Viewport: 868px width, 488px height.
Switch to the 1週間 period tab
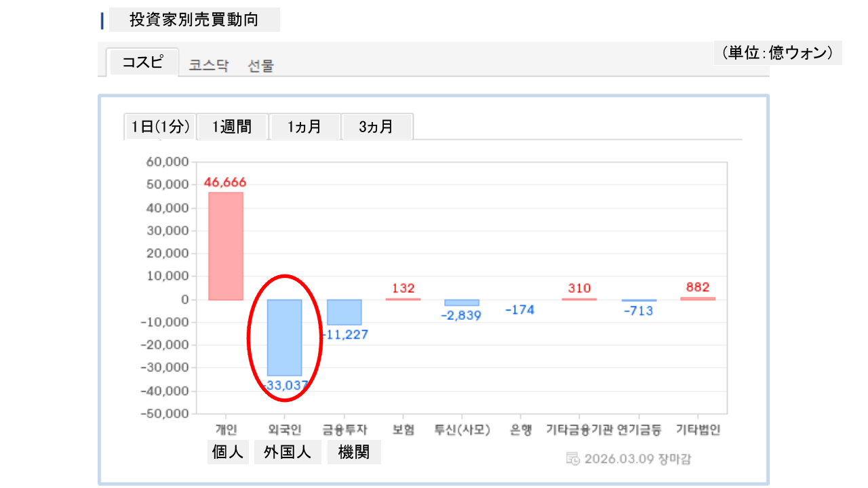[232, 127]
